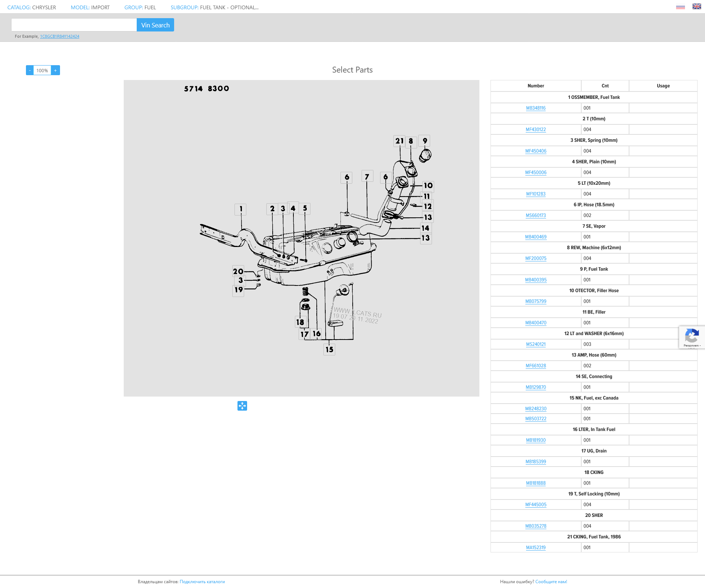Screen dimensions: 705x588
Task: Open part number MA152319 link
Action: point(536,548)
